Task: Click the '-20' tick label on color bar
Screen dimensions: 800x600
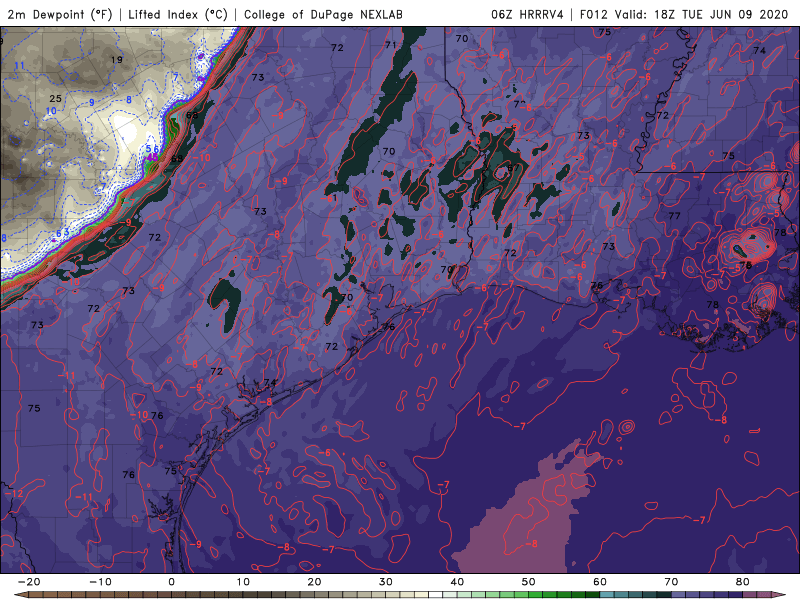Action: tap(29, 582)
